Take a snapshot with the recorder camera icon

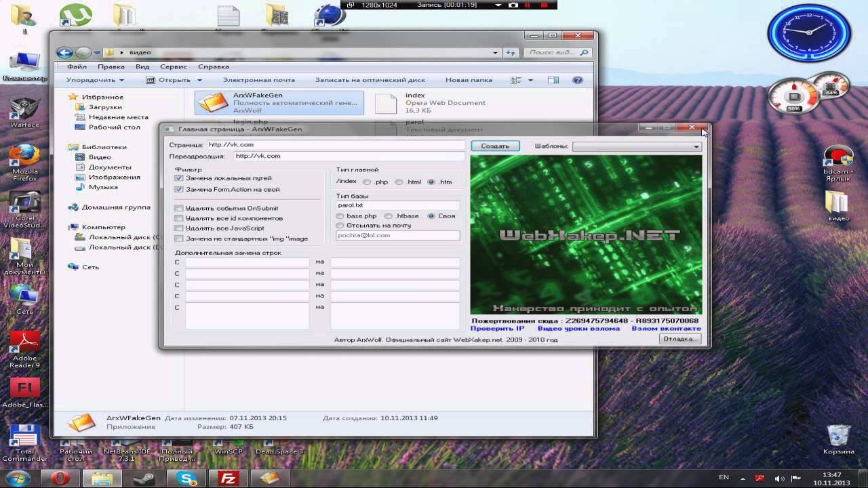pyautogui.click(x=513, y=5)
